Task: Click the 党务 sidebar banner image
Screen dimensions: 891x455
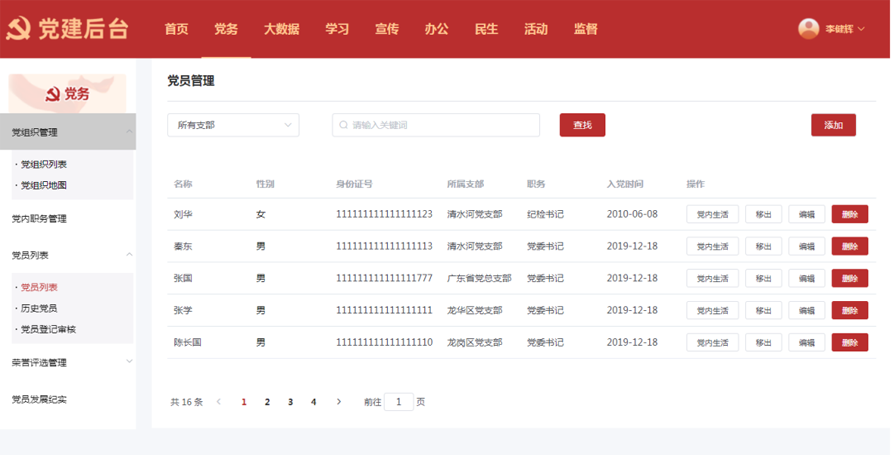Action: point(68,93)
